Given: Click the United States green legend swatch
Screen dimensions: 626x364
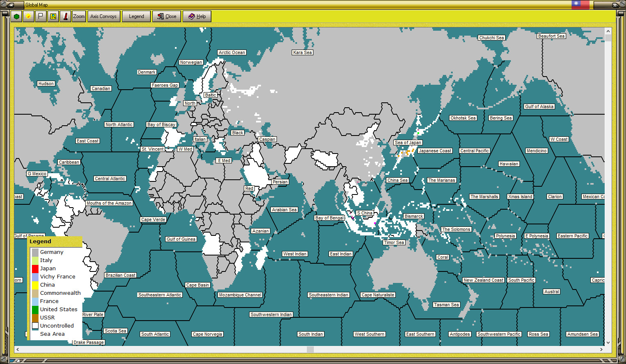Looking at the screenshot, I should (35, 310).
